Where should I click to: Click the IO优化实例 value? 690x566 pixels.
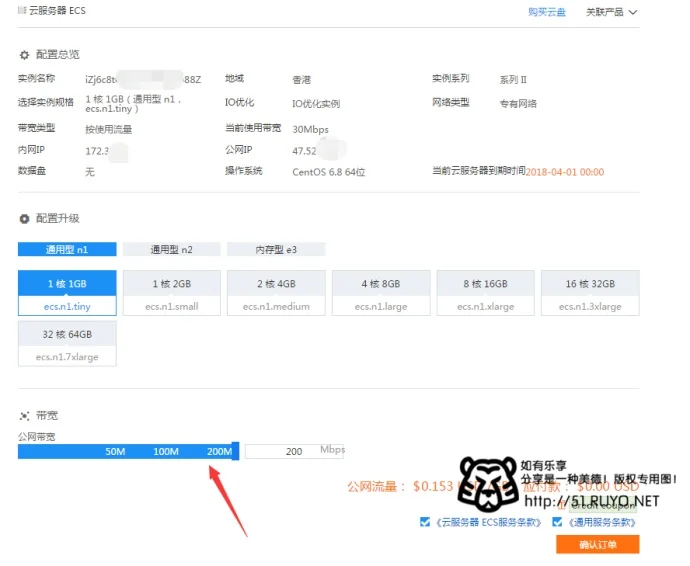(x=316, y=104)
